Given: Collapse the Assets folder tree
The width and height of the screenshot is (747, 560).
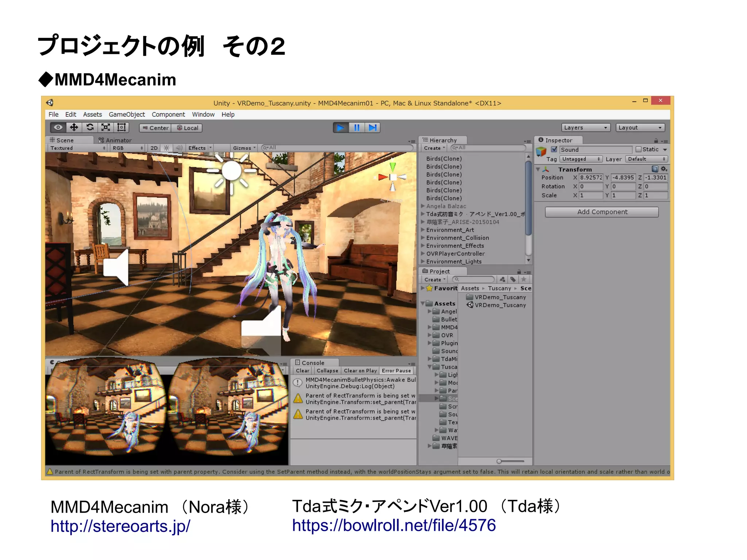Looking at the screenshot, I should 423,304.
